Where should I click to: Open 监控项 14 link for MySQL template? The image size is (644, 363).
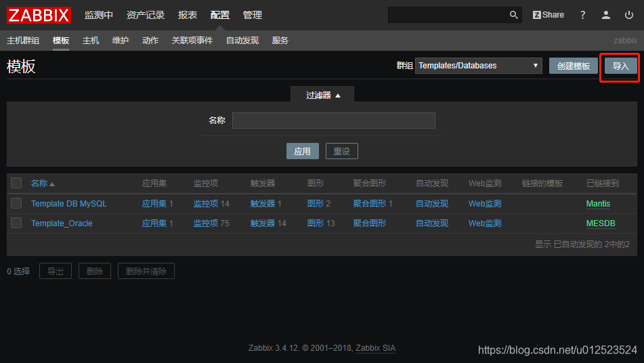pyautogui.click(x=206, y=204)
